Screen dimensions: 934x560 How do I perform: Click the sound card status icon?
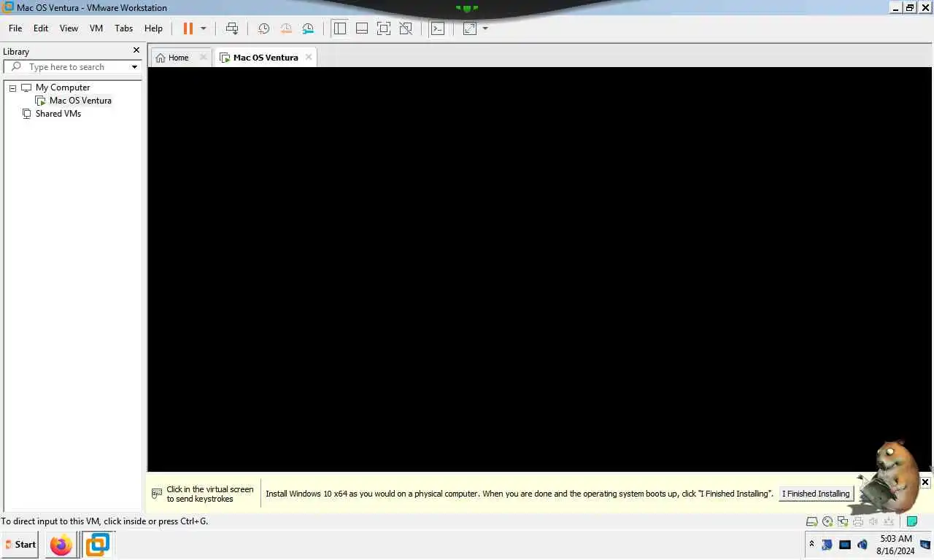point(873,521)
